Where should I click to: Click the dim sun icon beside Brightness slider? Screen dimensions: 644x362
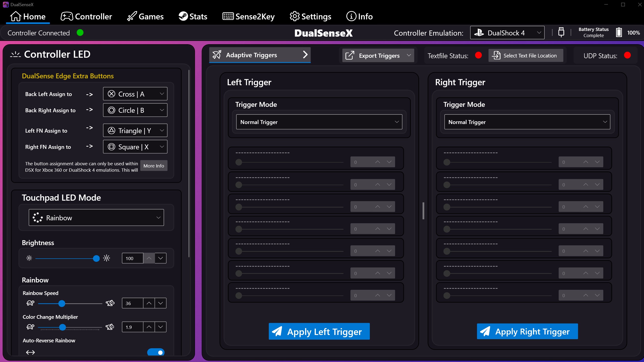[x=29, y=258]
